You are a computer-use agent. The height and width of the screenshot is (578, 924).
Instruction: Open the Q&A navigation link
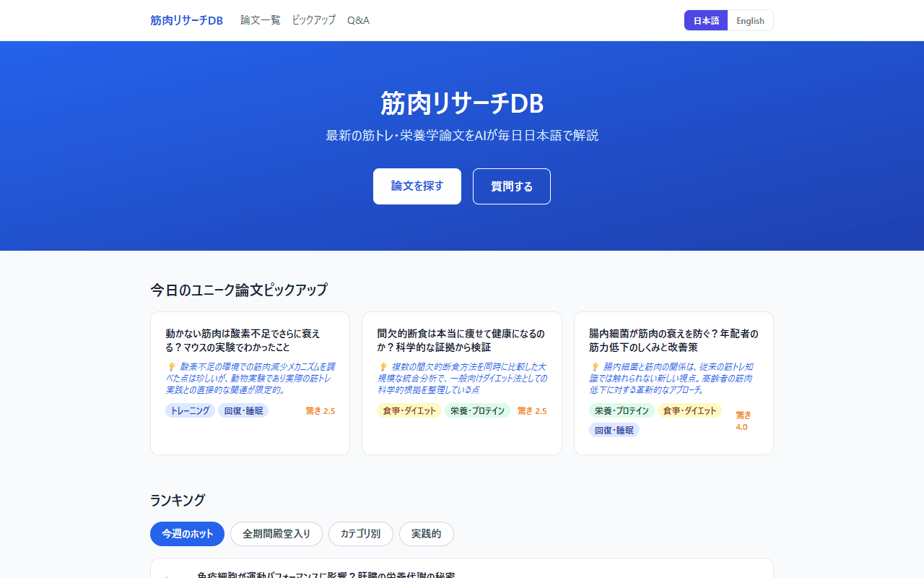point(358,20)
